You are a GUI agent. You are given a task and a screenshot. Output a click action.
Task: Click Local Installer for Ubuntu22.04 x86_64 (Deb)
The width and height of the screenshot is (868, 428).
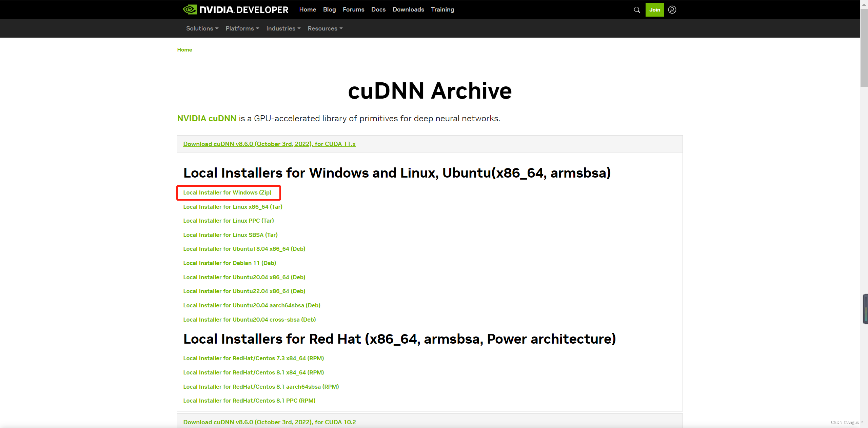coord(244,291)
